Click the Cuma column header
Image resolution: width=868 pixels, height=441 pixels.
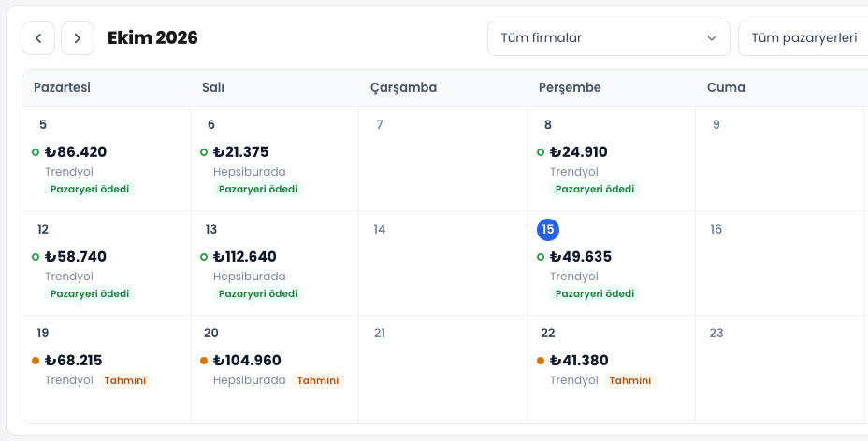tap(726, 87)
